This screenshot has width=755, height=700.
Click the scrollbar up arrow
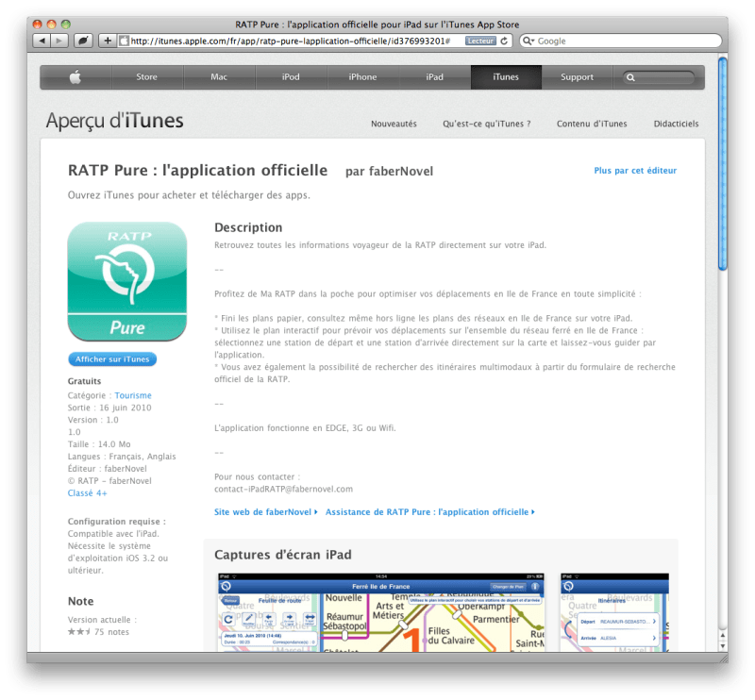click(722, 636)
